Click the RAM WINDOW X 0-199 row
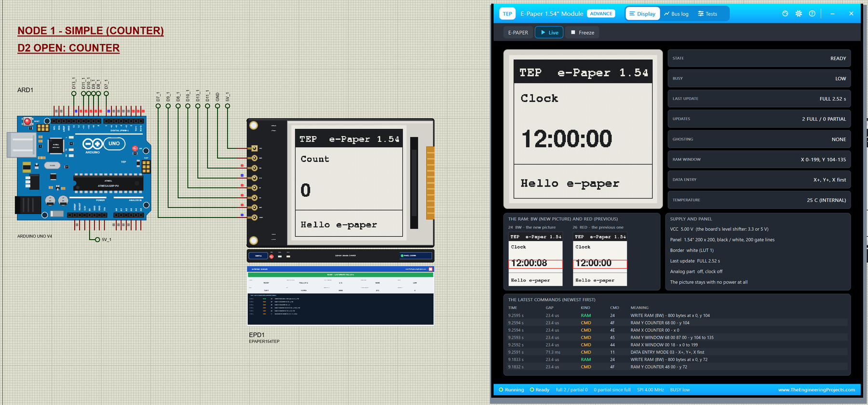Screen dimensions: 868x405 [759, 160]
